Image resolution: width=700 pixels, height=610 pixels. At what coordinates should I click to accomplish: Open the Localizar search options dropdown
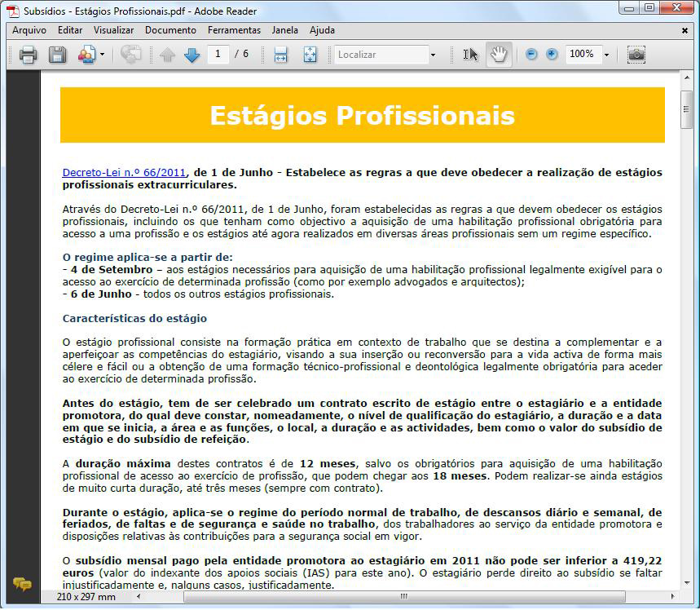click(x=433, y=55)
